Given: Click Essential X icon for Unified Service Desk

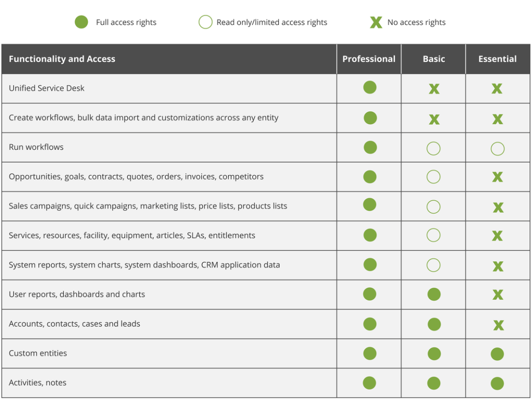Looking at the screenshot, I should click(x=497, y=89).
